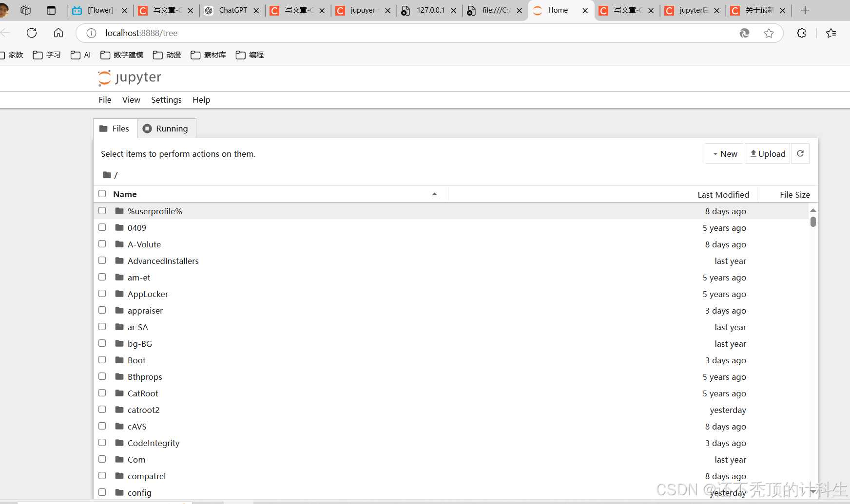Click the browser home icon
Screen dimensions: 850x504
(58, 33)
